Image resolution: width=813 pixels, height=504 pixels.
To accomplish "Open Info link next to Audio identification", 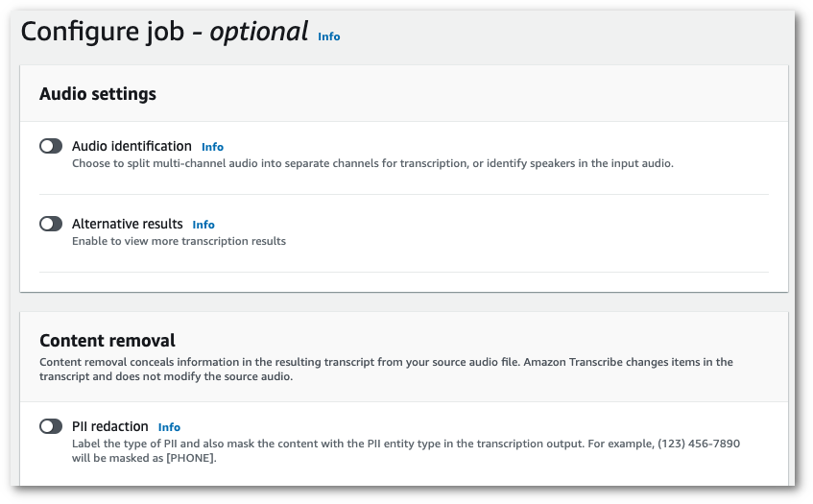I will 212,147.
